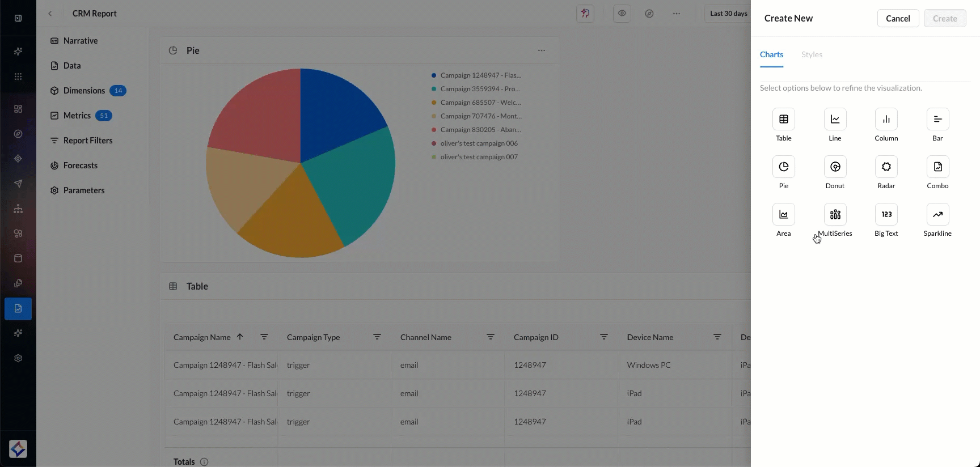Click the blue legend dot for Campaign 1248947
980x467 pixels.
(434, 75)
